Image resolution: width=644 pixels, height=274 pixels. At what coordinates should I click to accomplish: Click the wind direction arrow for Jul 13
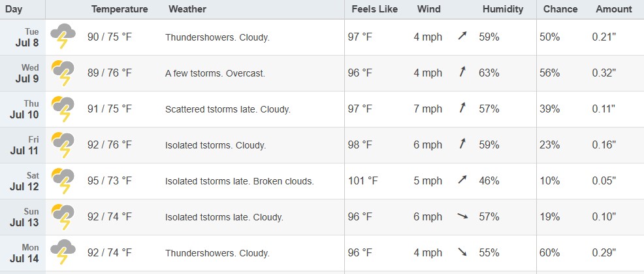click(x=462, y=216)
